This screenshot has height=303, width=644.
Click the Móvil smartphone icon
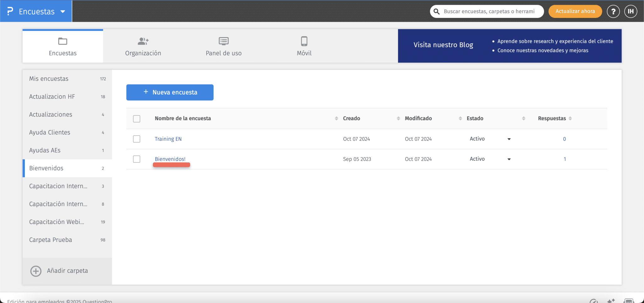pos(304,41)
